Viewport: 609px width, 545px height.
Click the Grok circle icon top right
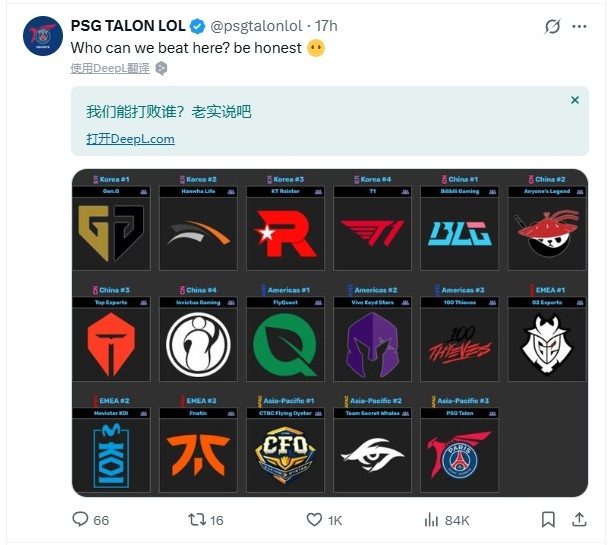tap(552, 27)
